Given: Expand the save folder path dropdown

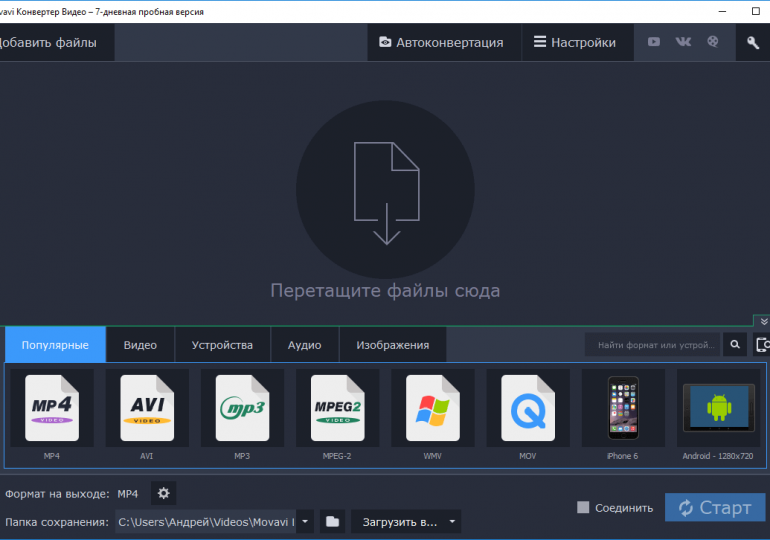Looking at the screenshot, I should (304, 521).
